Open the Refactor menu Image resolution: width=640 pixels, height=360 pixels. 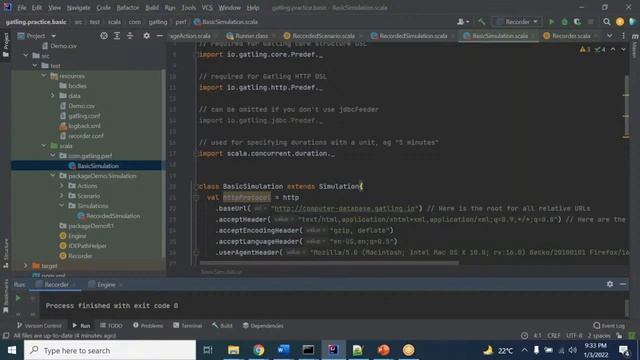128,8
